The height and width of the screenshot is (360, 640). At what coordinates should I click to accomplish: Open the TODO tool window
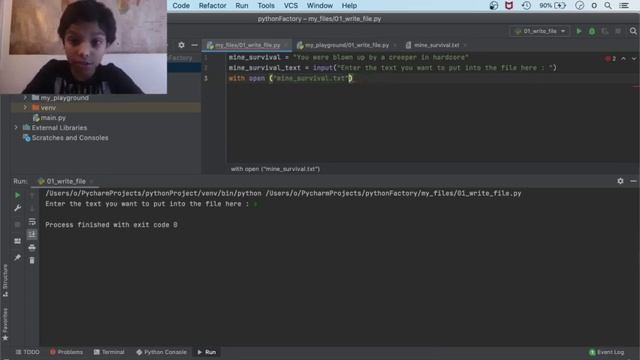[27, 352]
